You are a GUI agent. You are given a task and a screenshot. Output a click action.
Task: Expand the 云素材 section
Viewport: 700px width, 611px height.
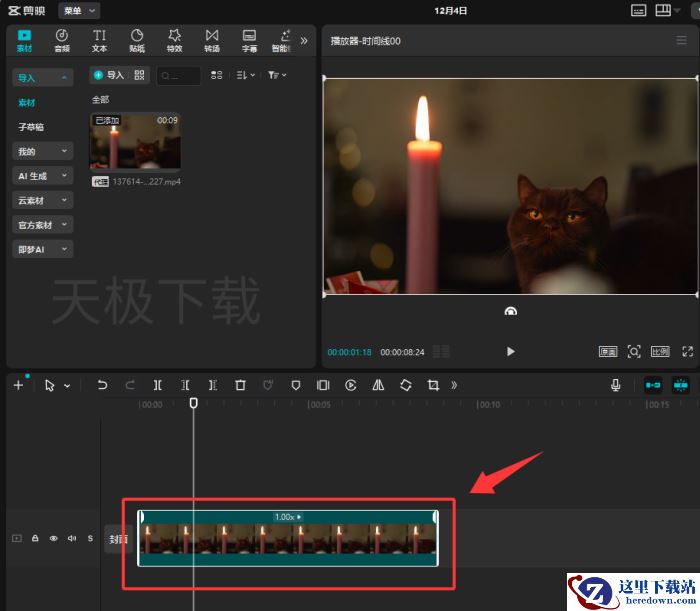tap(42, 200)
